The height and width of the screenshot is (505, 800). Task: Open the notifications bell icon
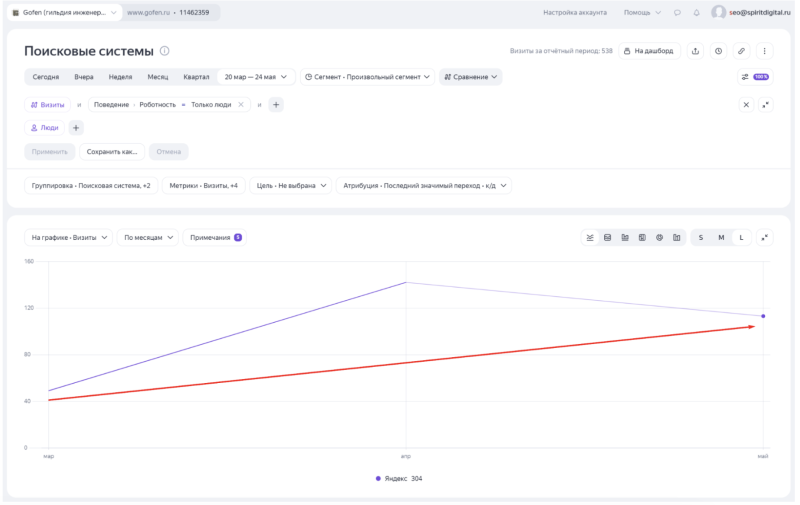click(x=696, y=13)
